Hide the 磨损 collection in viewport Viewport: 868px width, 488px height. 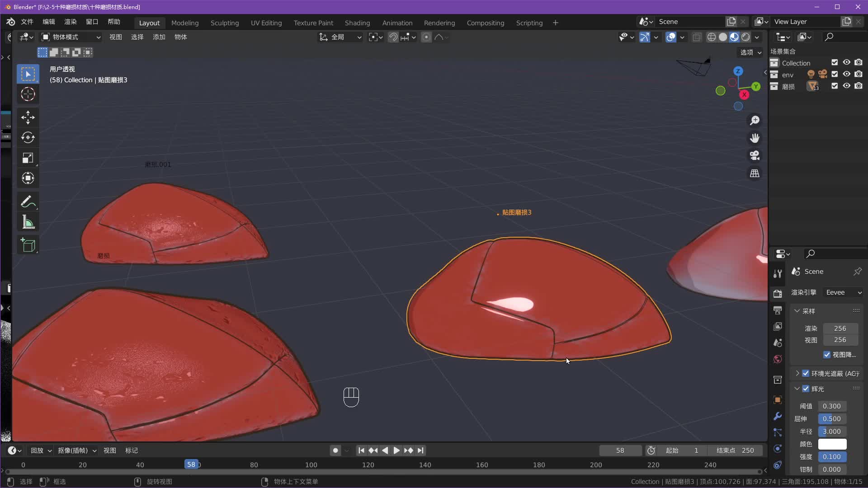(846, 86)
